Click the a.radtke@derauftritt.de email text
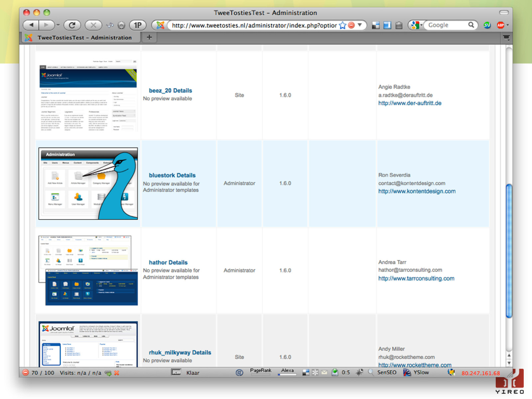532x399 pixels. (x=405, y=95)
